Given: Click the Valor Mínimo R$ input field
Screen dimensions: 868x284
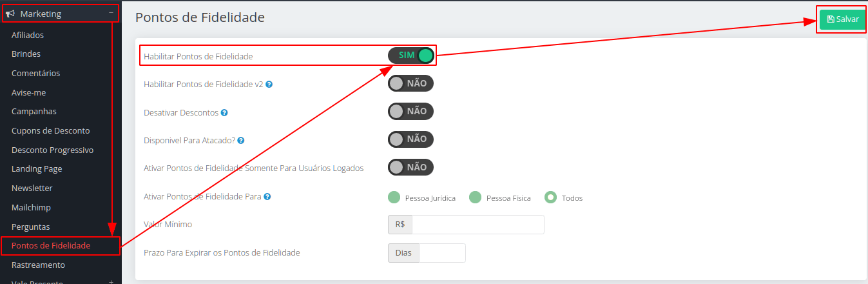Looking at the screenshot, I should pos(477,225).
